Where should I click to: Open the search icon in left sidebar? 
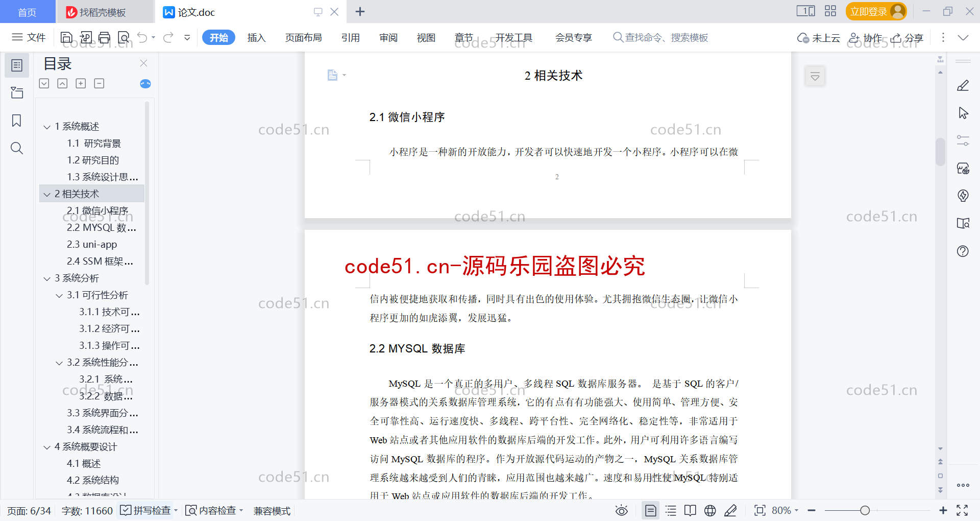click(17, 148)
